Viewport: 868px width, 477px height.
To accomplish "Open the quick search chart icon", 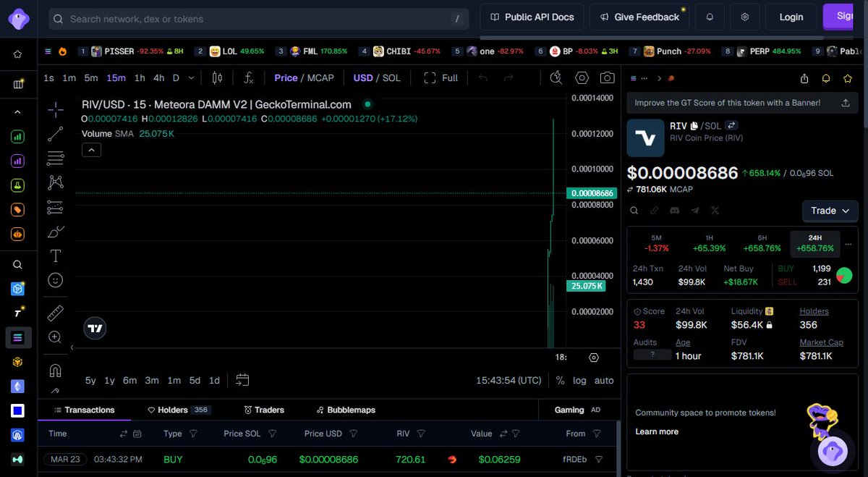I will pos(556,77).
